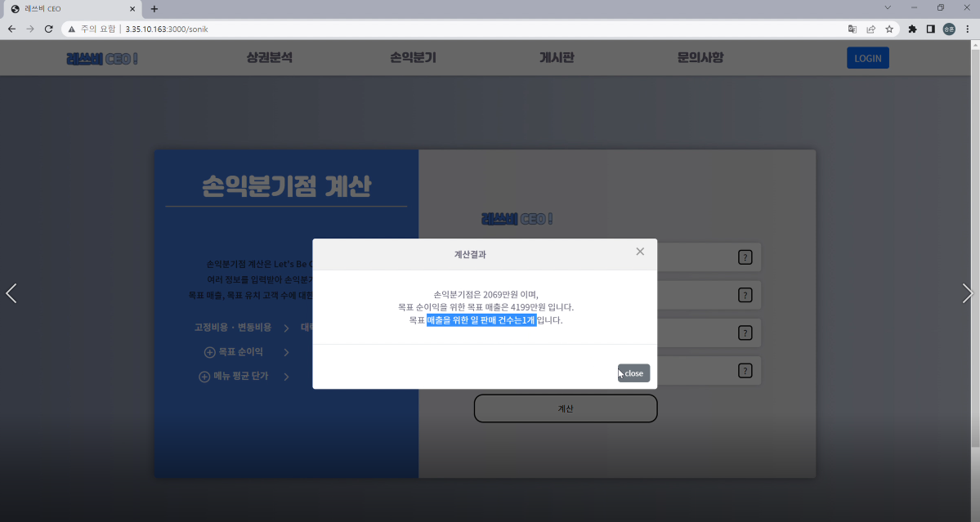
Task: Click the address bar URL 3.35.10.163:3000/sonik
Action: tap(166, 29)
